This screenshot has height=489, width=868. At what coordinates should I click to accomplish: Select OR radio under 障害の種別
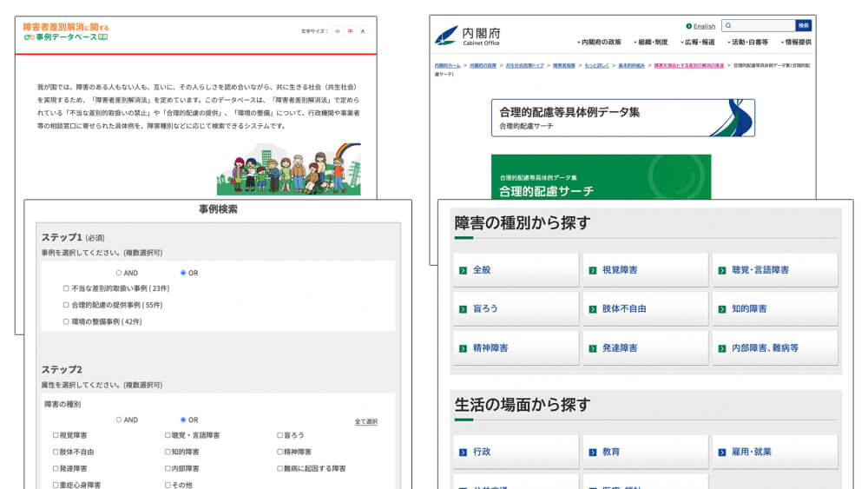pyautogui.click(x=183, y=420)
